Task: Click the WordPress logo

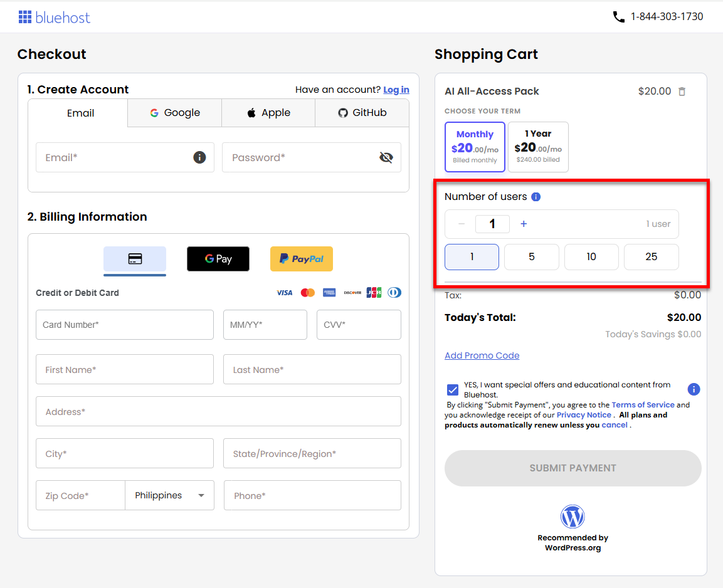Action: click(x=573, y=517)
